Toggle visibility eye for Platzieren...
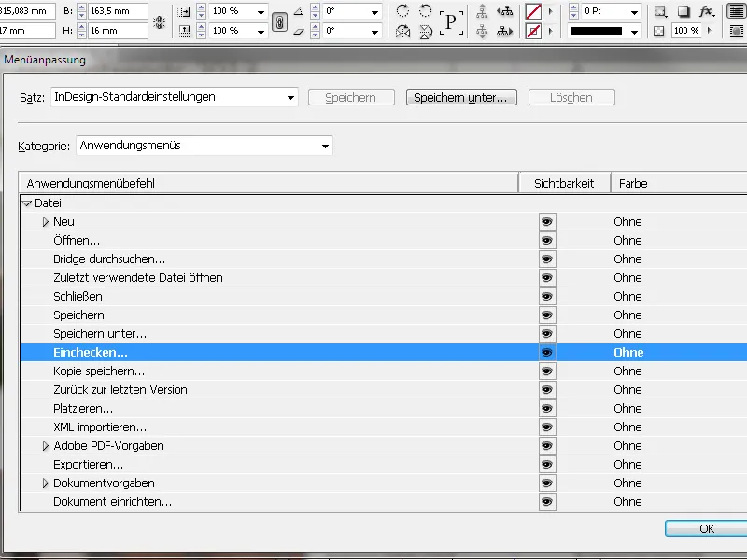 [547, 409]
